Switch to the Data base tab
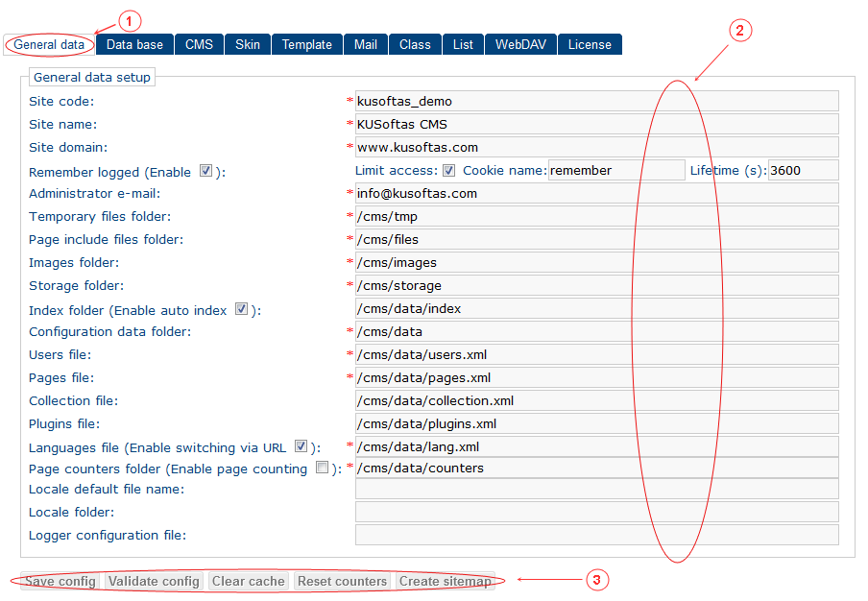868x601 pixels. pyautogui.click(x=134, y=45)
